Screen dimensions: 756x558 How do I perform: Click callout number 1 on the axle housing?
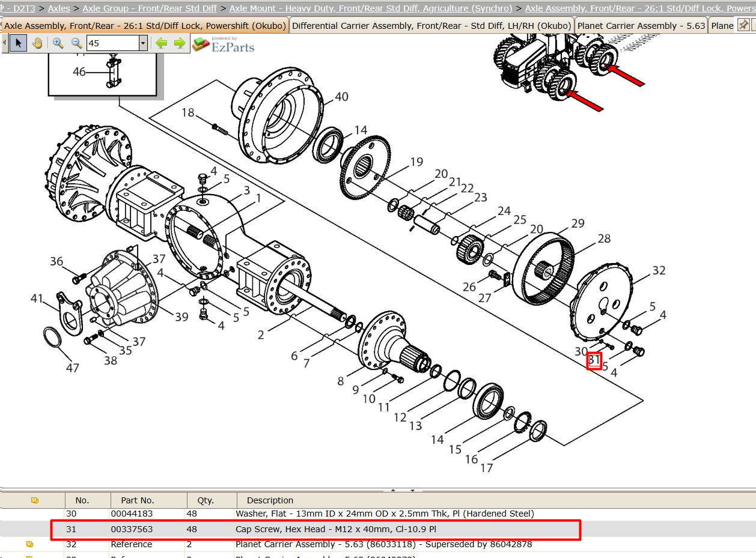pyautogui.click(x=258, y=198)
